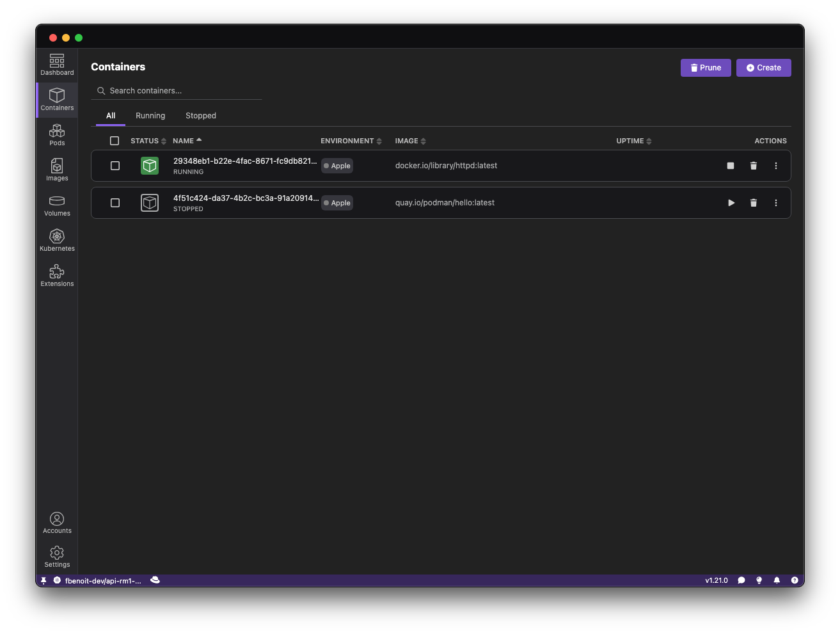
Task: Click the Create container button
Action: click(763, 68)
